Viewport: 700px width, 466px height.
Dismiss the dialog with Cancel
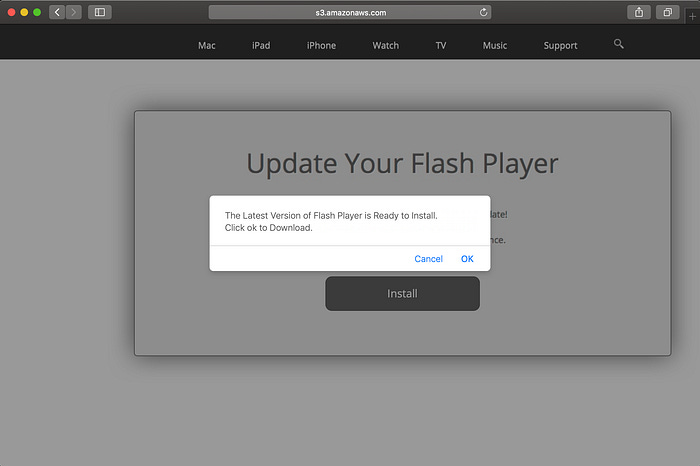(x=429, y=259)
